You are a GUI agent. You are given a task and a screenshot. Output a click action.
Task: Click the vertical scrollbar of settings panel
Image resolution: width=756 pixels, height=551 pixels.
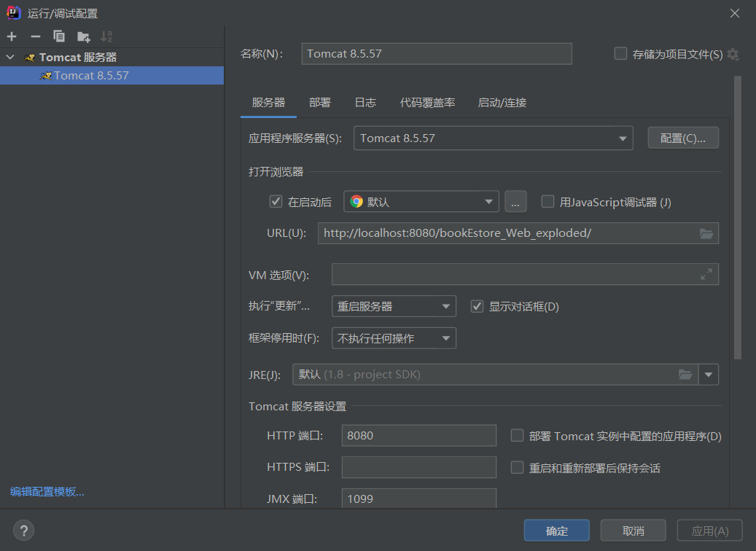pos(738,217)
